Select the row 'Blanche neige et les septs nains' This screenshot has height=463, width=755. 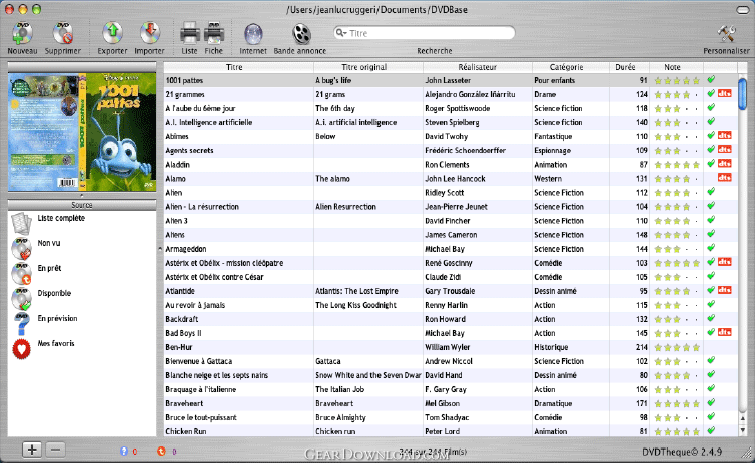pos(450,375)
